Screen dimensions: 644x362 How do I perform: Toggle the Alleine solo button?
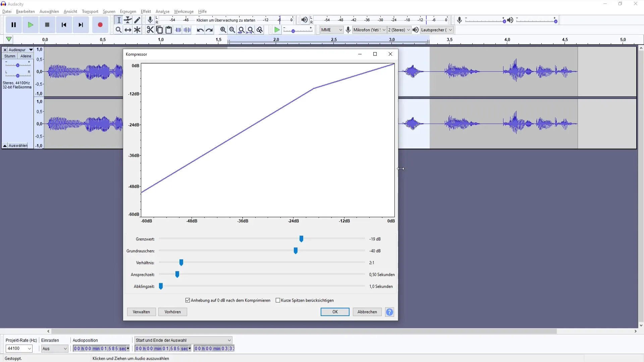coord(26,56)
